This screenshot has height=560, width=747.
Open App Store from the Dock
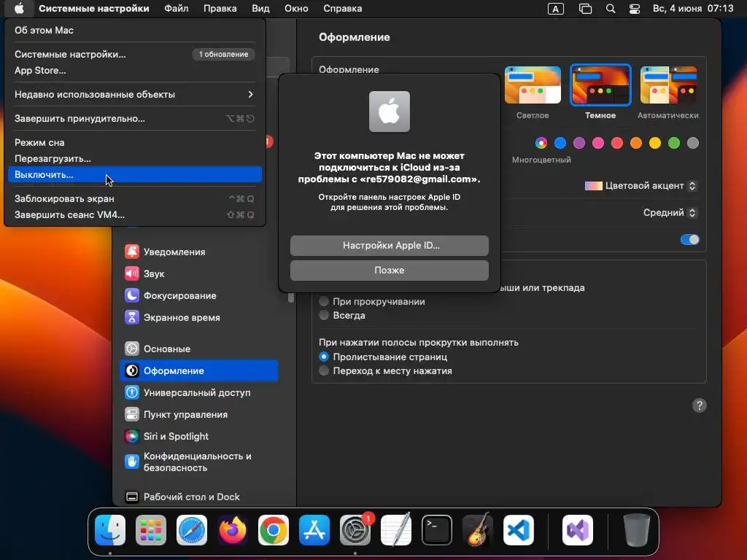314,530
